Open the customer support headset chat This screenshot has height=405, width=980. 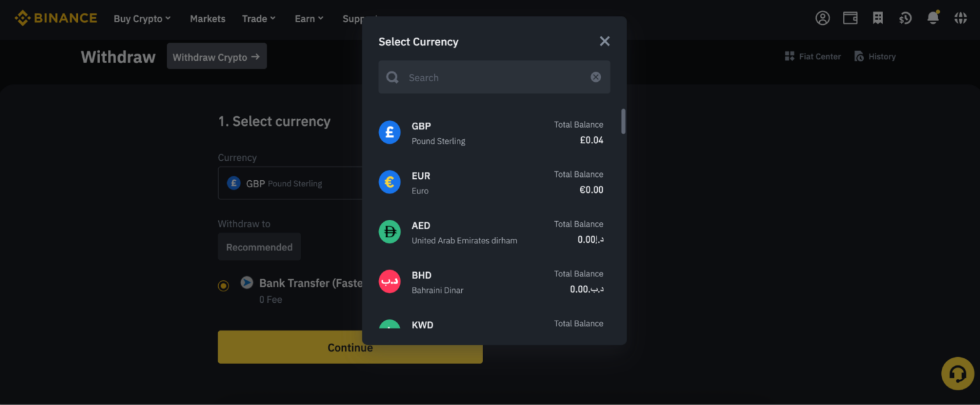point(957,374)
